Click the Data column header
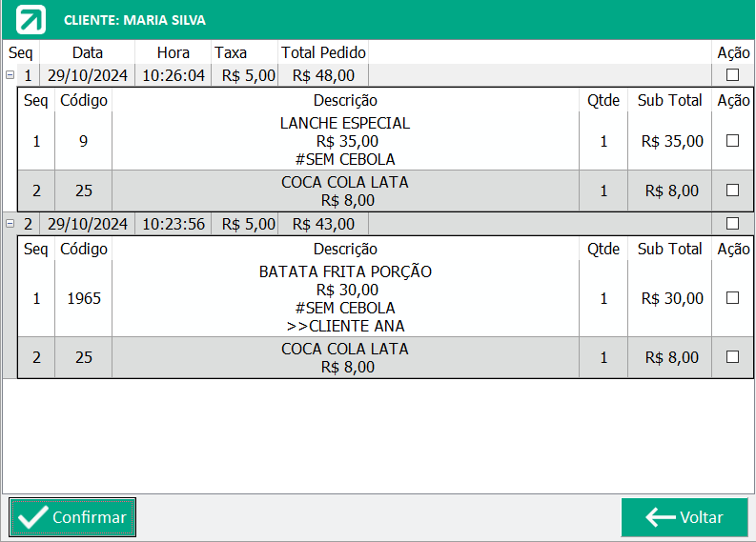The image size is (756, 542). pos(88,52)
